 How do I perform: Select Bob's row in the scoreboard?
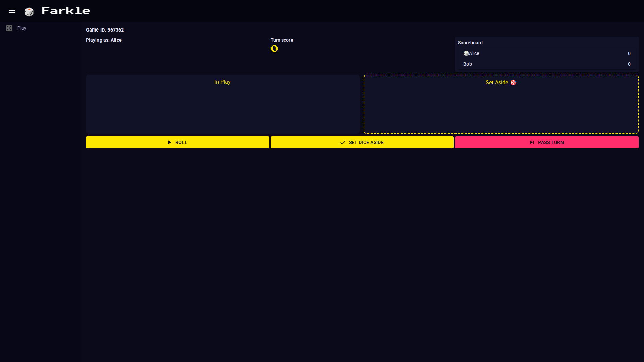click(547, 64)
